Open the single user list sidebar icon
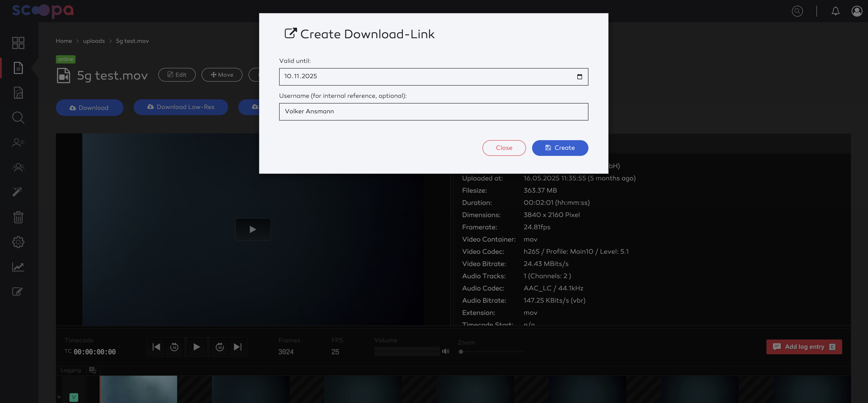868x403 pixels. coord(18,143)
